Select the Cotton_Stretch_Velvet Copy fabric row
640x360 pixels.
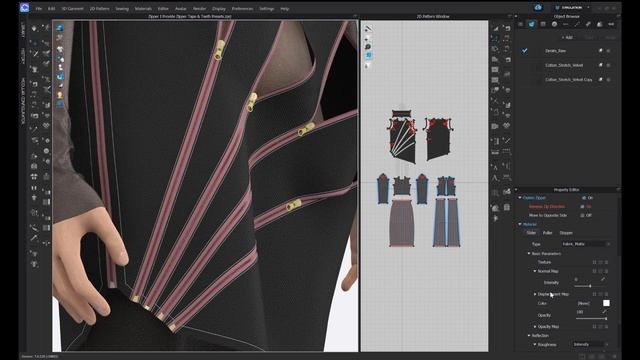coord(567,80)
